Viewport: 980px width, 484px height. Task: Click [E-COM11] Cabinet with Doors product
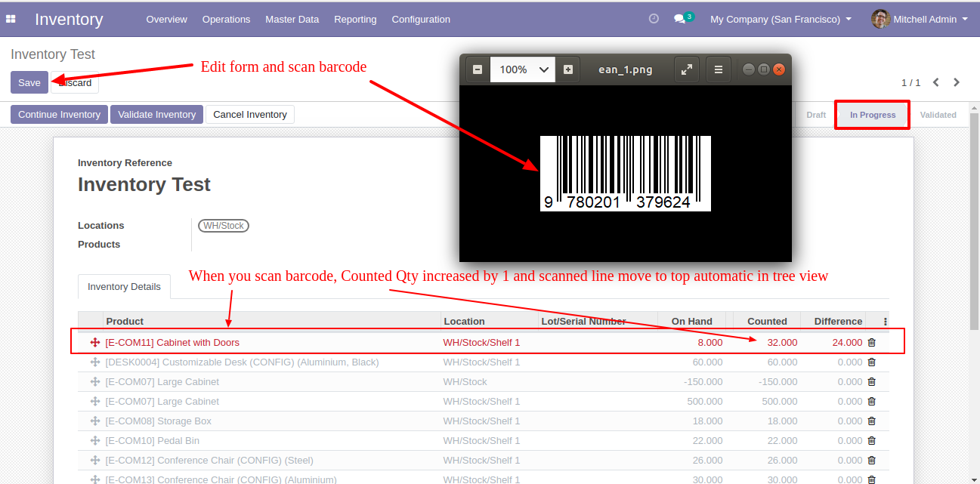[x=172, y=343]
